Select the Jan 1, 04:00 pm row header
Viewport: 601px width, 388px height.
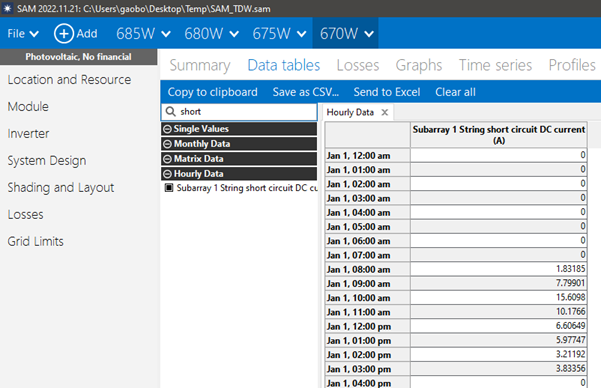point(368,383)
